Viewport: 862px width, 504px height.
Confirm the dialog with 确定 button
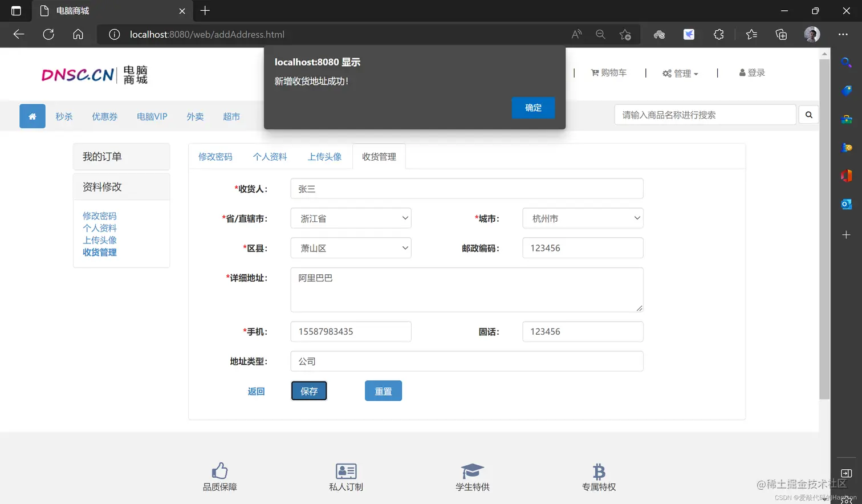[x=532, y=108]
